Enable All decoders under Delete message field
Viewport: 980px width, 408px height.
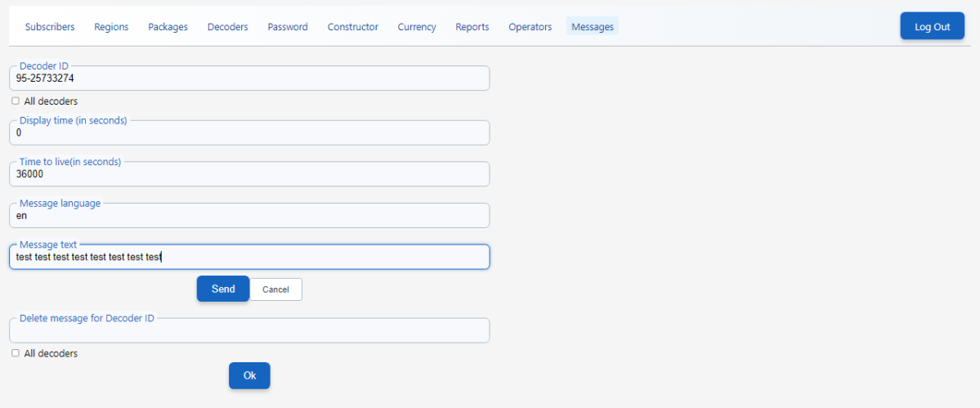pos(16,353)
